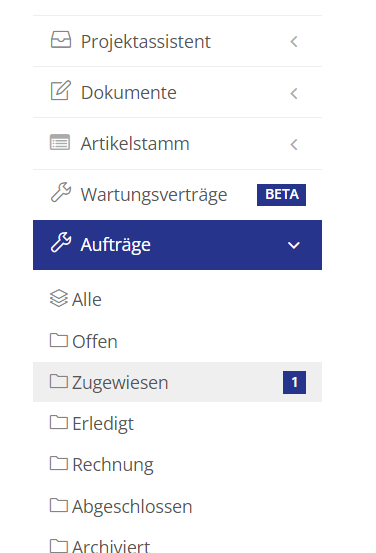The image size is (376, 553).
Task: Open the Archiviert orders list
Action: [x=177, y=545]
